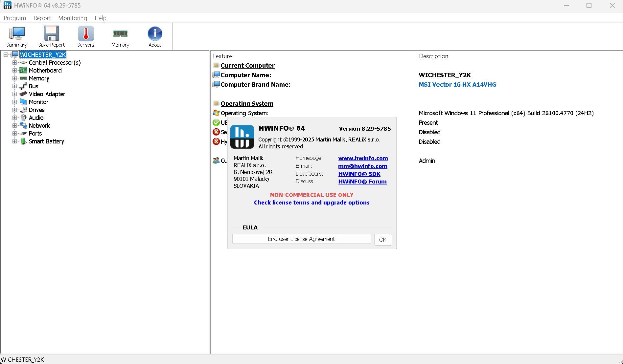
Task: Click the Network tree node icon
Action: [x=23, y=125]
